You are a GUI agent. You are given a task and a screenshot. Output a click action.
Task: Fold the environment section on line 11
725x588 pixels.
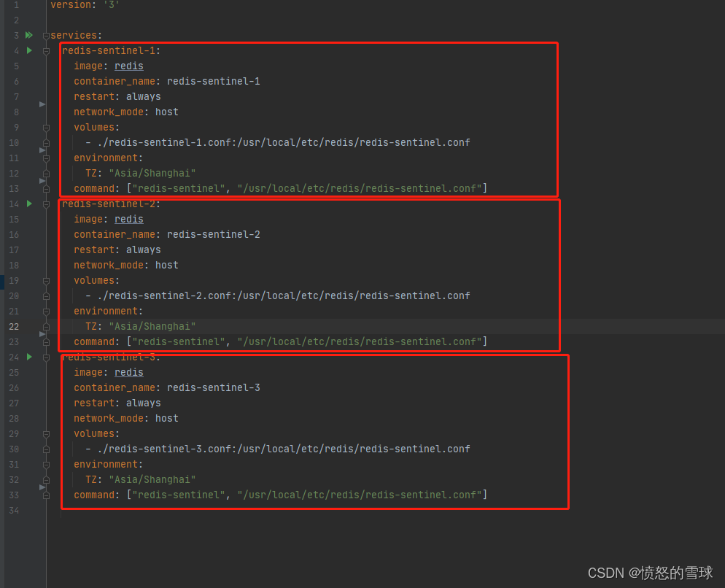pos(46,158)
